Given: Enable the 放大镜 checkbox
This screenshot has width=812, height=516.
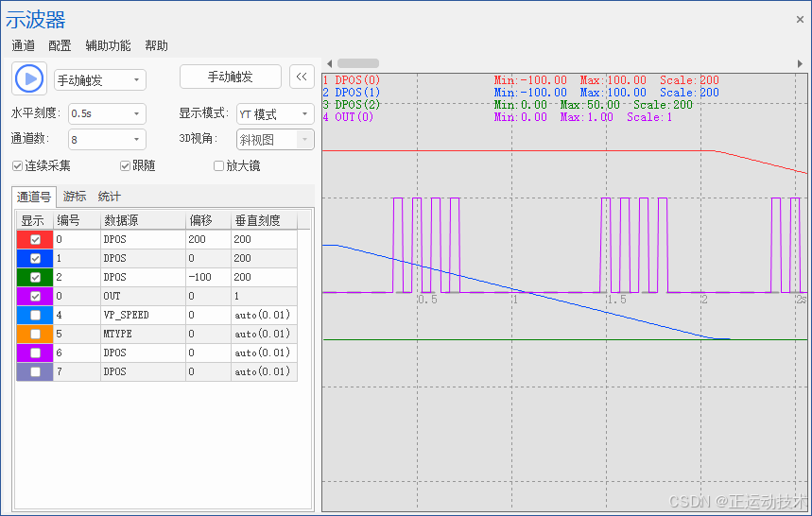Looking at the screenshot, I should [218, 165].
